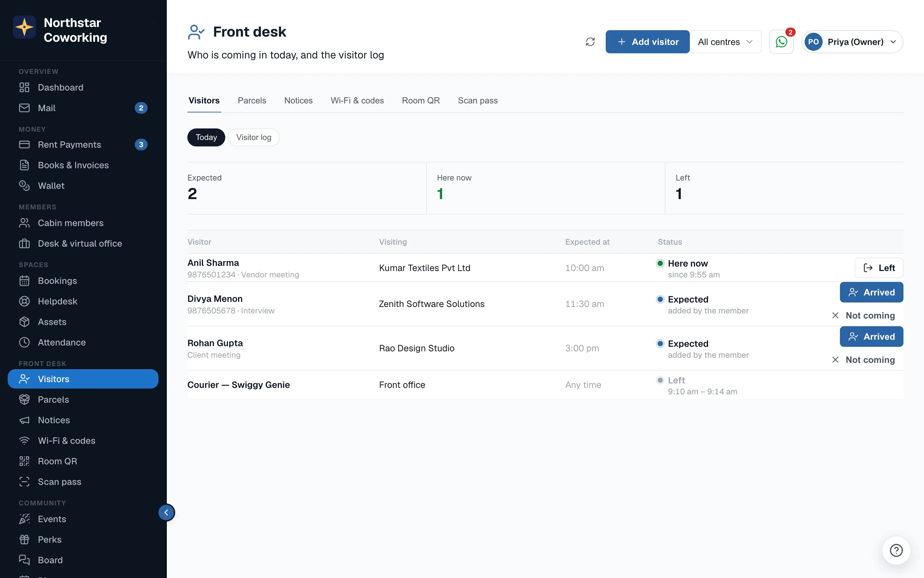Open Scan pass in the sidebar
Screen dimensions: 924x578
(x=83, y=482)
